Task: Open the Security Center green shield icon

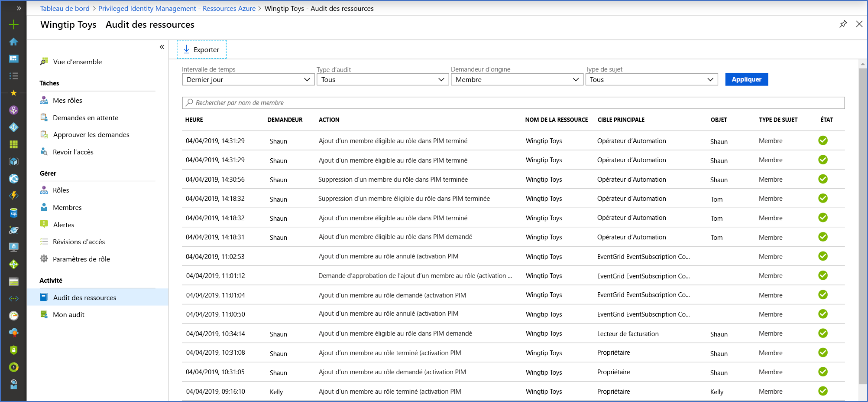Action: (x=14, y=350)
